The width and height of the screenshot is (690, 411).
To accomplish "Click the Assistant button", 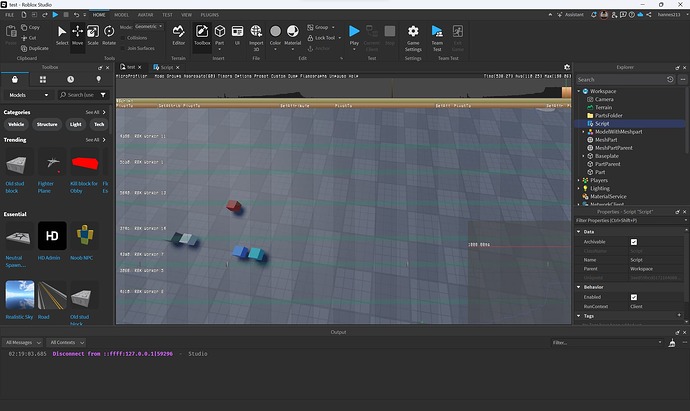I will [570, 15].
